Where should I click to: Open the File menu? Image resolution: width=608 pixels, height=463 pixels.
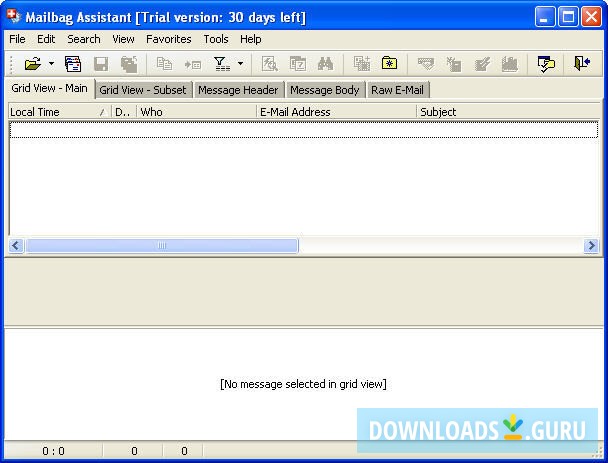tap(17, 39)
